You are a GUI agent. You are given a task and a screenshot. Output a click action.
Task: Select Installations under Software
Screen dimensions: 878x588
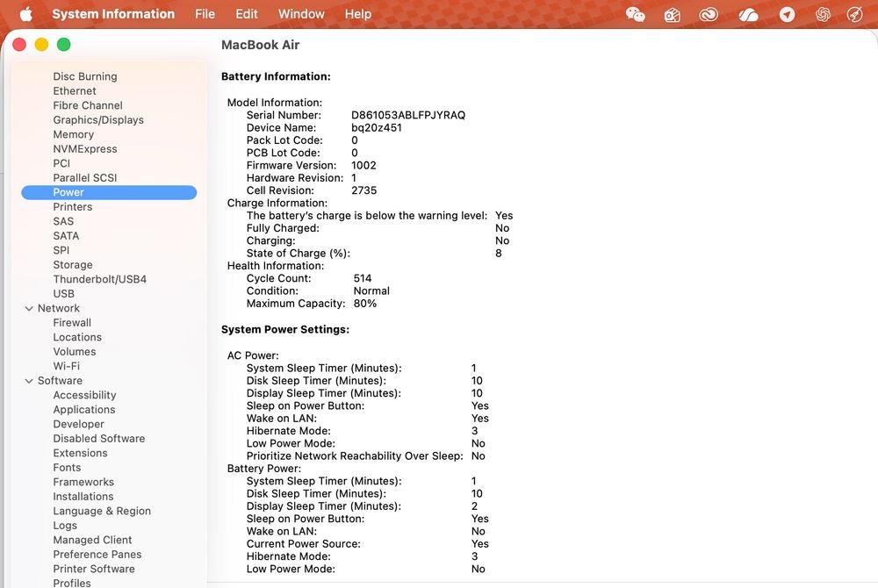pos(83,497)
